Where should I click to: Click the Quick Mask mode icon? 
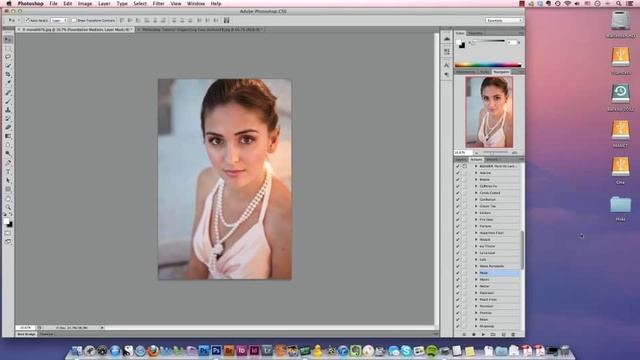pyautogui.click(x=8, y=233)
